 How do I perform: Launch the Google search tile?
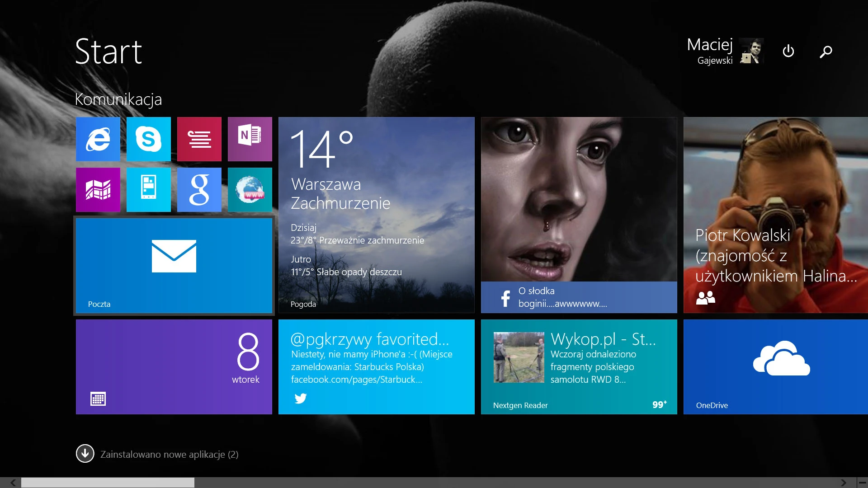pos(199,190)
